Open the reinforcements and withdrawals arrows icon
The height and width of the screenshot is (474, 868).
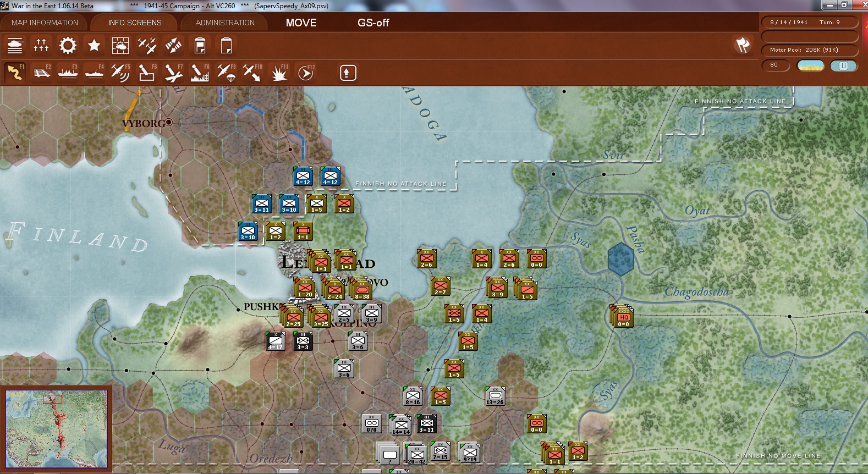[173, 45]
